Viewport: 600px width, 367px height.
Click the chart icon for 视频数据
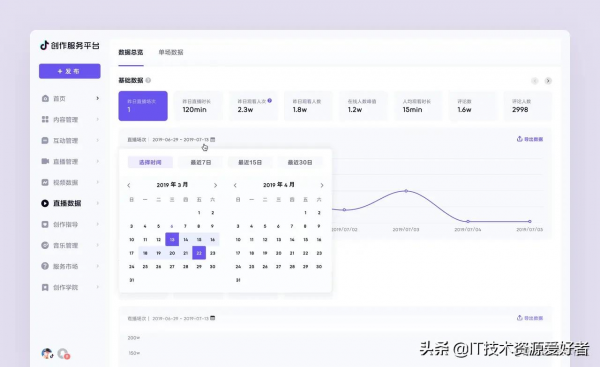(x=45, y=182)
